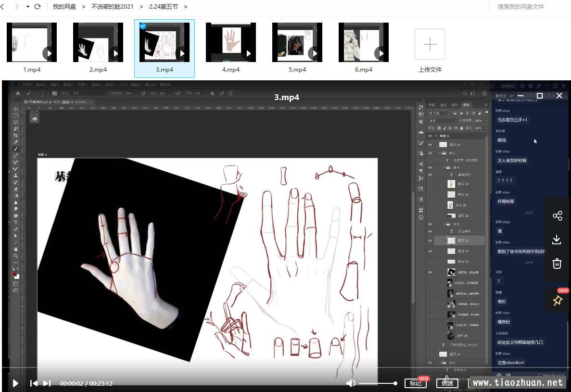Skip to the previous video

coord(34,383)
